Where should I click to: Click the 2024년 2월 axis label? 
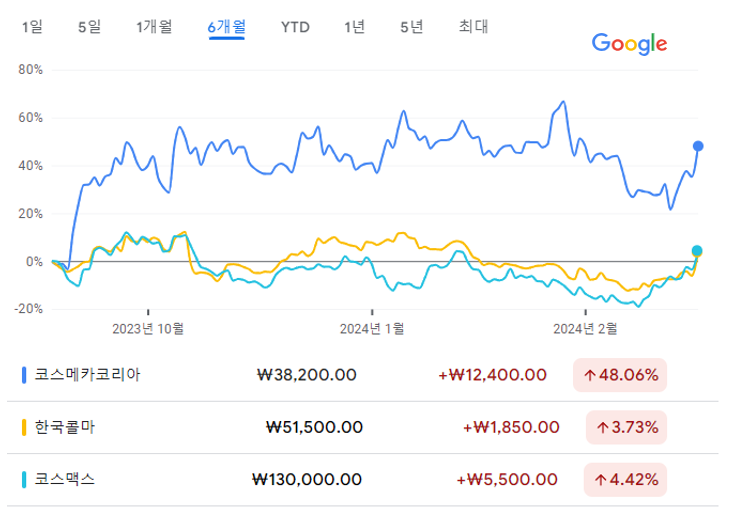click(585, 329)
